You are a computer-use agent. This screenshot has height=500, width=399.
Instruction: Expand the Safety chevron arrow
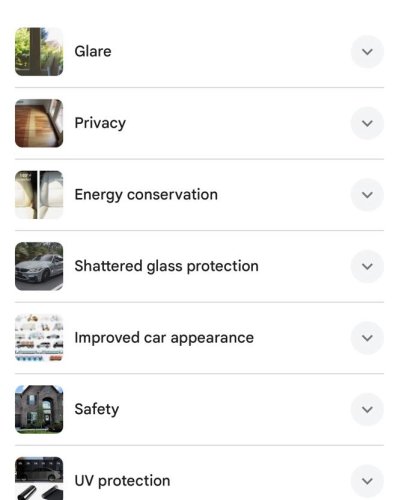pyautogui.click(x=367, y=409)
